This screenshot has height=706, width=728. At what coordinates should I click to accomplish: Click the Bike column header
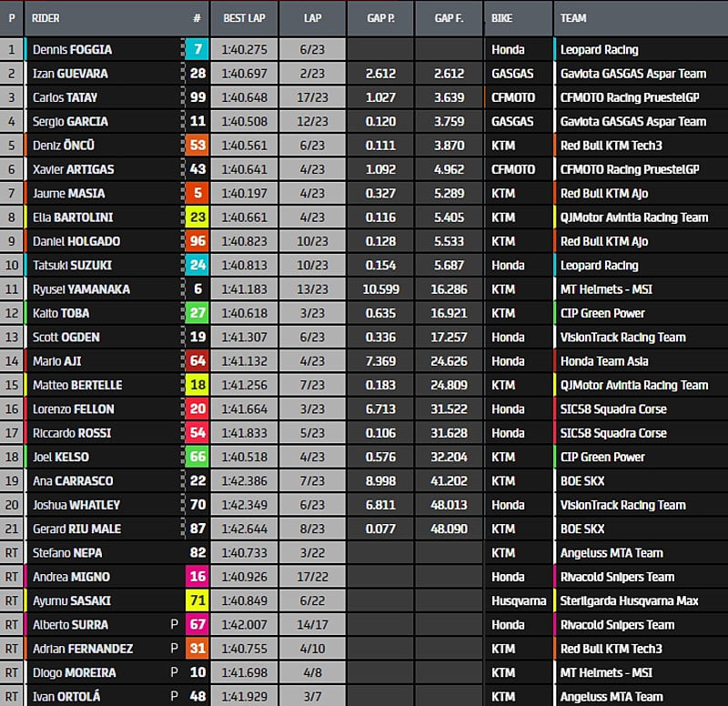pos(501,18)
